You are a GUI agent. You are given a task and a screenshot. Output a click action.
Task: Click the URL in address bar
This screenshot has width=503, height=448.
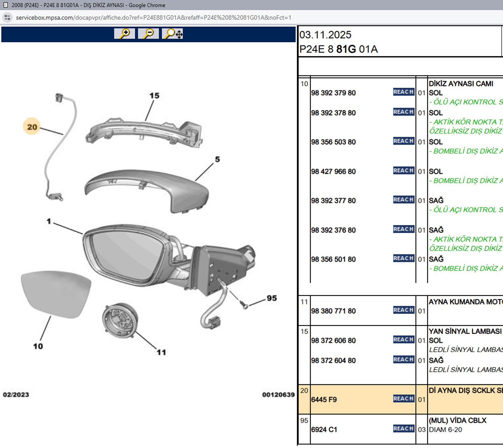tap(153, 17)
